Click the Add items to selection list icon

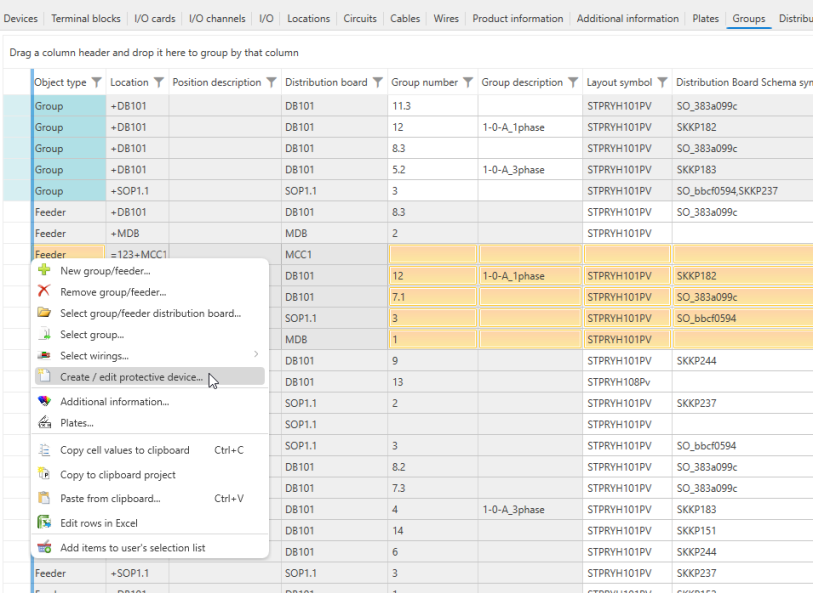click(43, 548)
